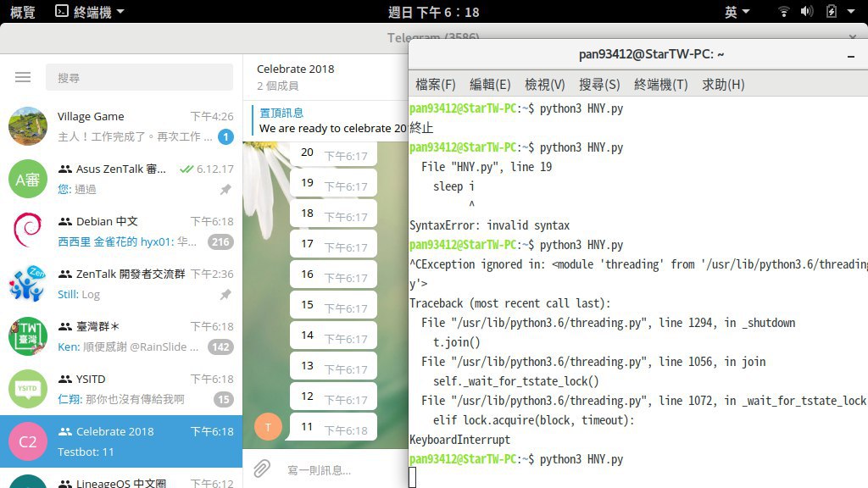Open the Asus ZenTalk chat avatar
The image size is (868, 488).
(28, 179)
